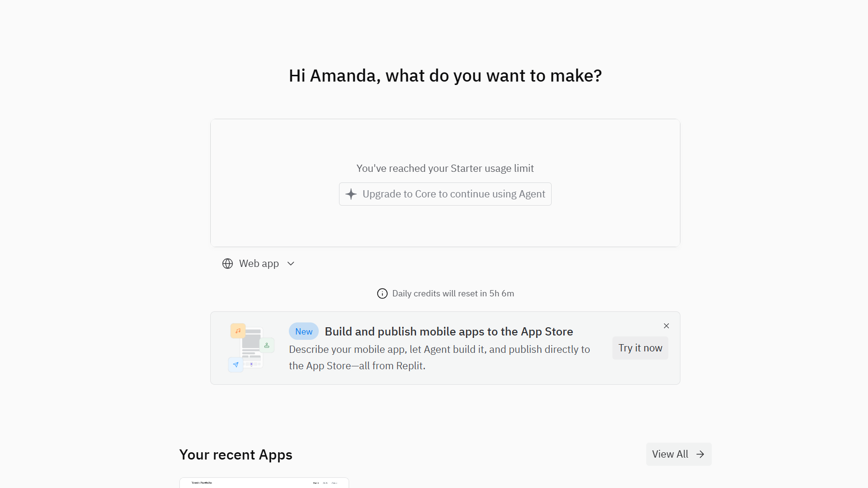
Task: Click the blue paper plane icon in banner
Action: (236, 364)
